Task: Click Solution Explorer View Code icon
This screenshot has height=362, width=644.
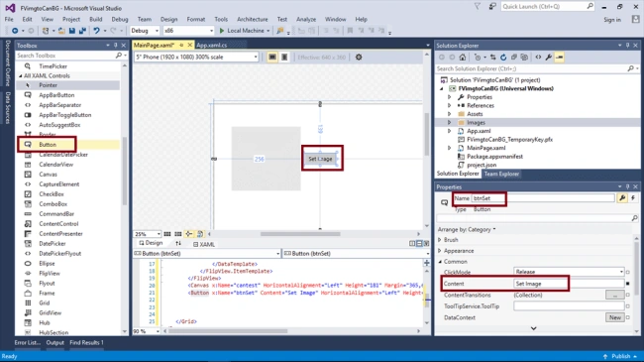Action: click(538, 58)
